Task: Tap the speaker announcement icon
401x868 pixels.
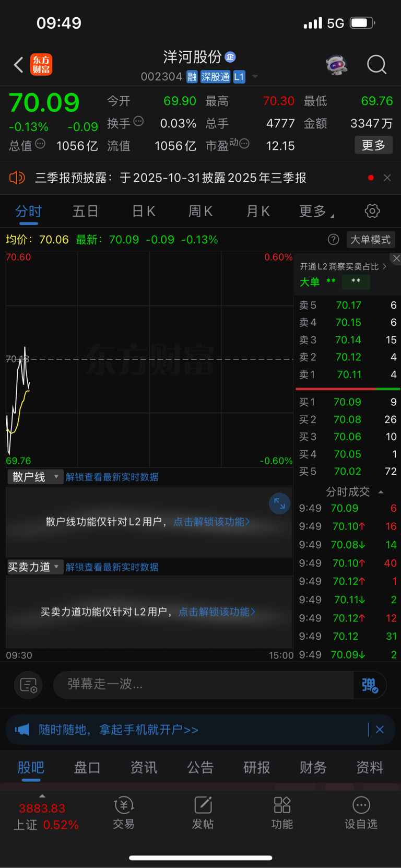Action: pos(17,178)
